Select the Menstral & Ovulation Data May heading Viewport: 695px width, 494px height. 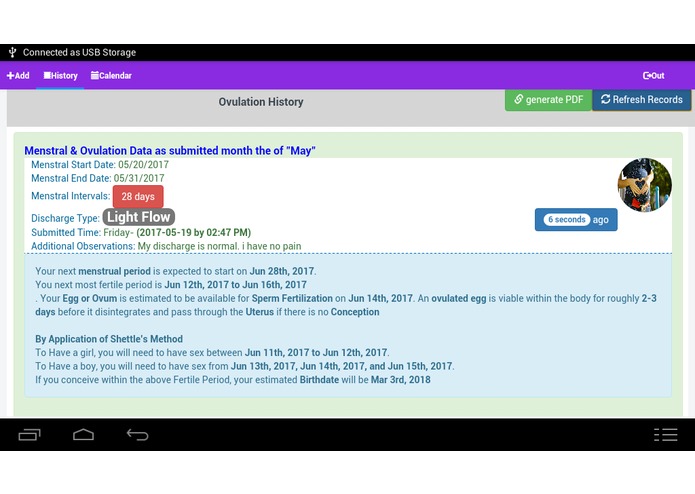170,151
